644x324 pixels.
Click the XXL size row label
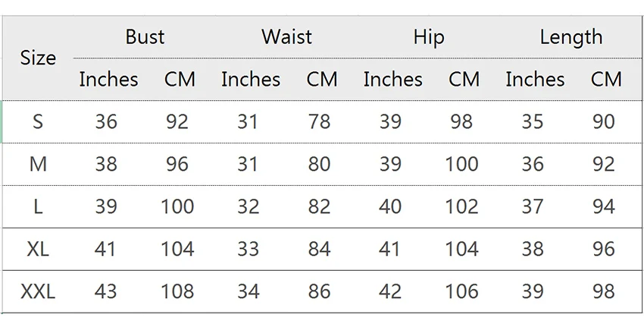38,292
